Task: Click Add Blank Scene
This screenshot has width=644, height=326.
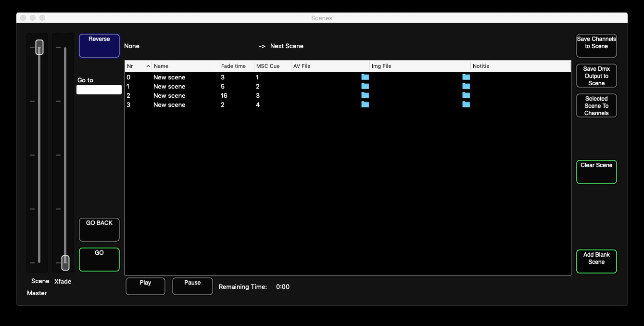Action: tap(596, 261)
